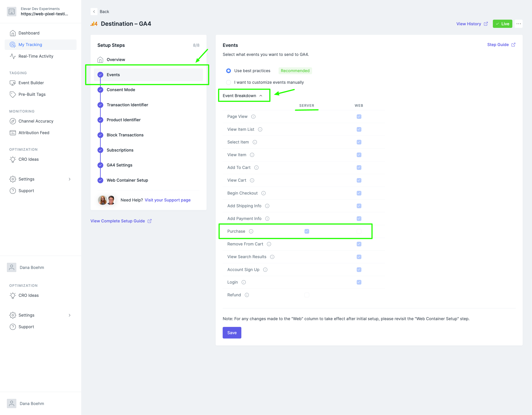Click the green Live status button
532x415 pixels.
[x=502, y=24]
